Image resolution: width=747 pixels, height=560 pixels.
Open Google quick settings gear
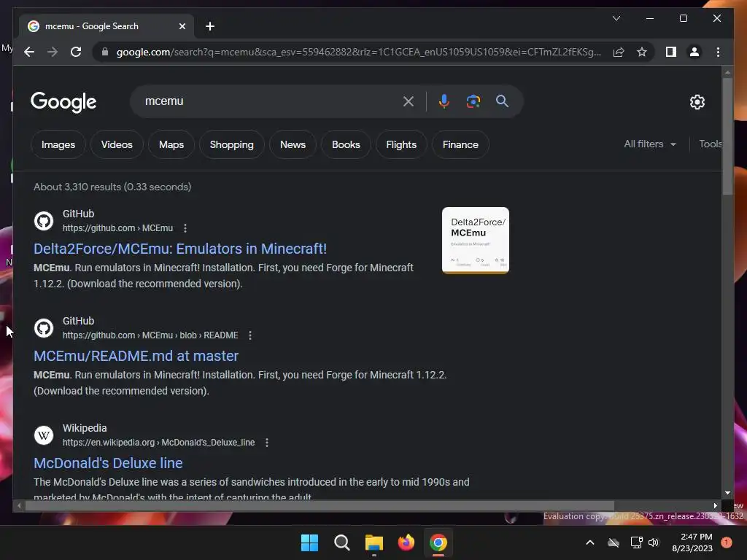(x=697, y=102)
